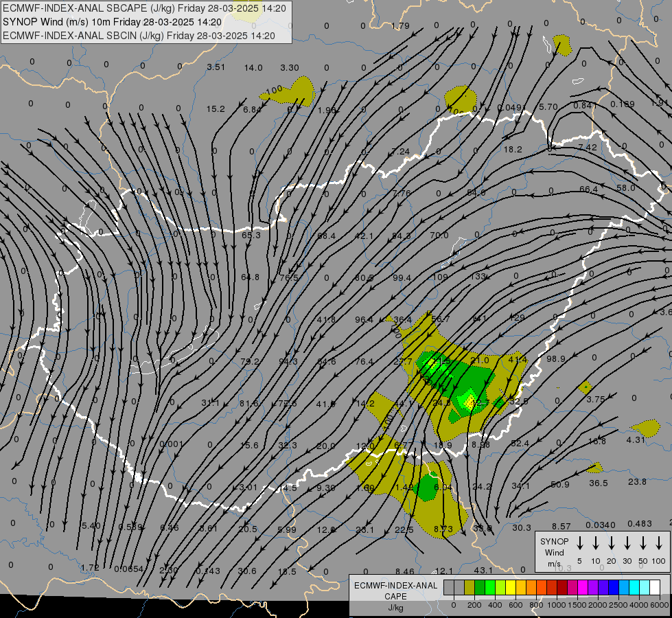Click the 1.79 value on the map
The height and width of the screenshot is (618, 672).
(400, 25)
